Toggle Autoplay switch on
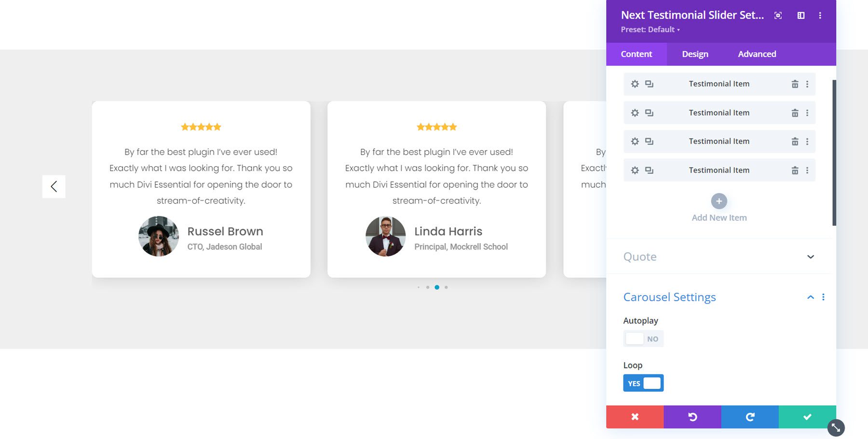The width and height of the screenshot is (868, 439). tap(643, 339)
